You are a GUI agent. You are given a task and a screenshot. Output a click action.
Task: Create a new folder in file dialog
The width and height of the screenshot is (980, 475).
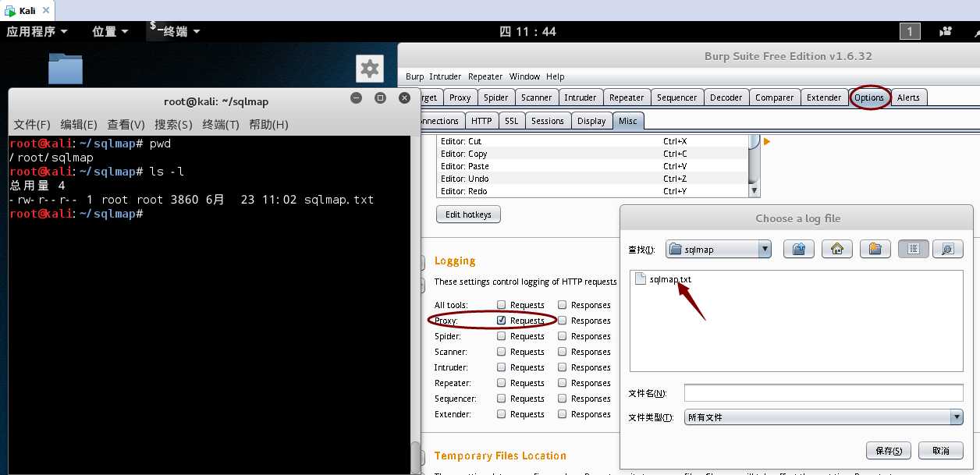click(875, 249)
